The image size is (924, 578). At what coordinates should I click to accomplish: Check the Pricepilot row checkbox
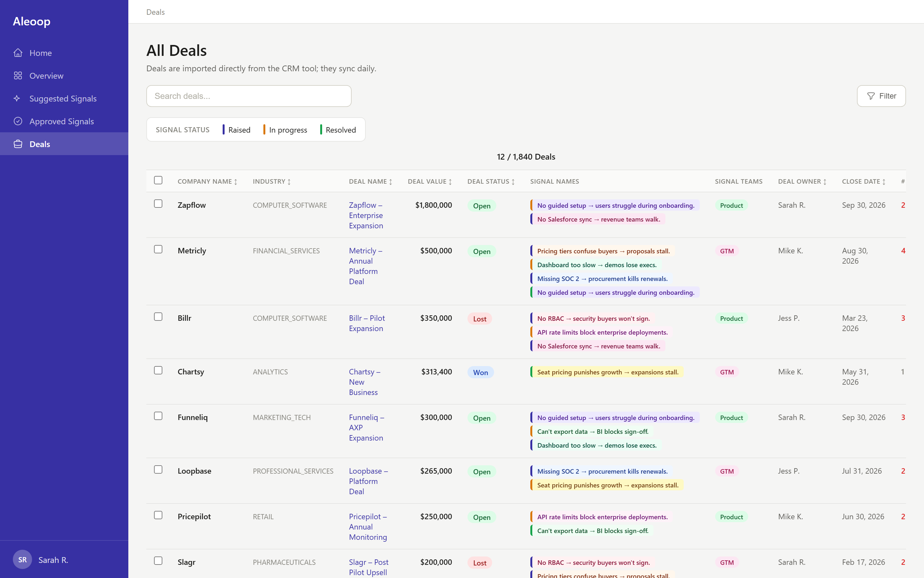point(158,515)
